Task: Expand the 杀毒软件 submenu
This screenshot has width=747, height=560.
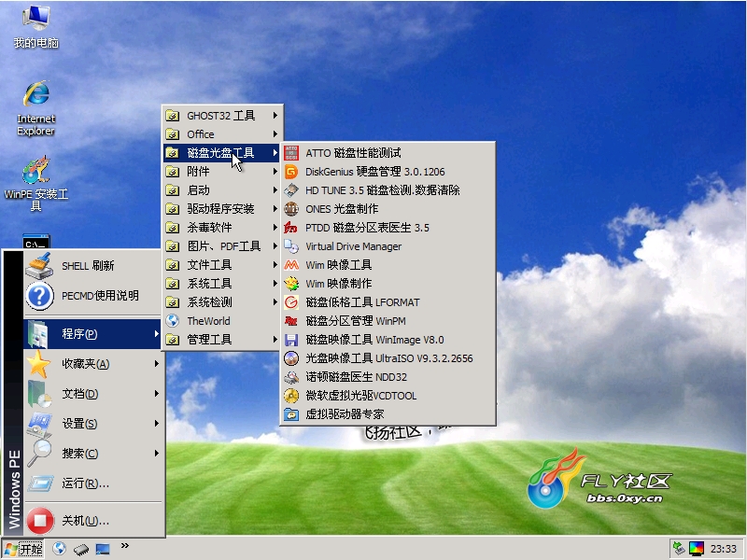Action: tap(222, 228)
